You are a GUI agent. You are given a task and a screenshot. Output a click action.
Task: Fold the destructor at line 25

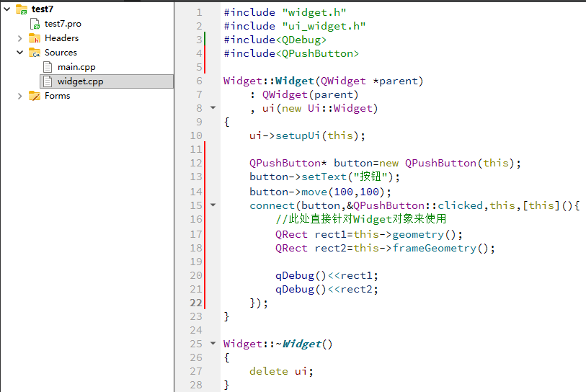(213, 343)
